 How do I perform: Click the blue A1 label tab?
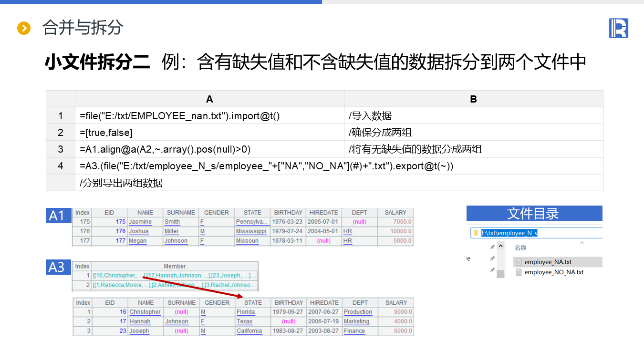57,216
